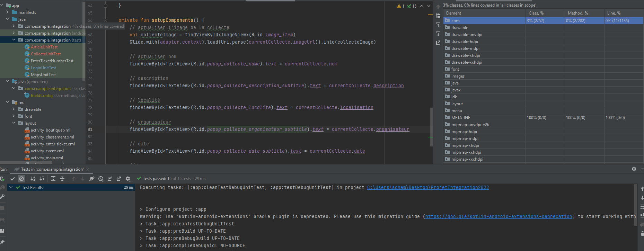
Task: Sort test results alphabetically
Action: tap(33, 179)
